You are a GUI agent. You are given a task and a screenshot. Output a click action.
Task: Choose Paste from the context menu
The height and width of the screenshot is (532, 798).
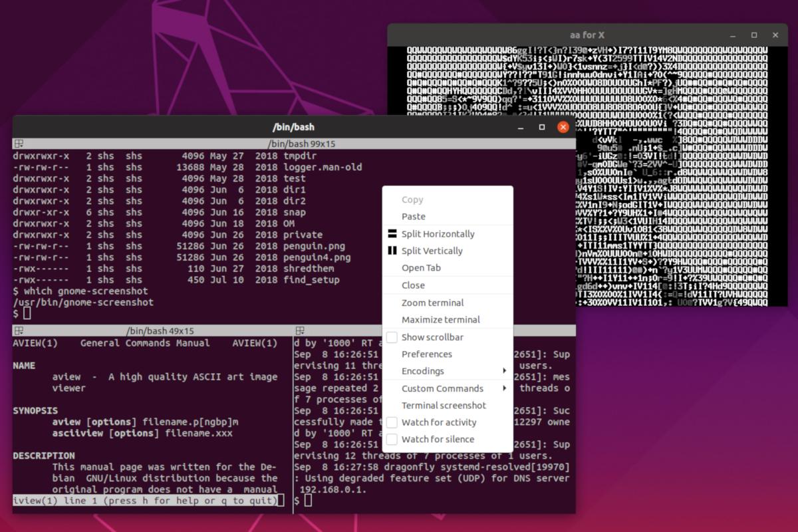point(414,217)
